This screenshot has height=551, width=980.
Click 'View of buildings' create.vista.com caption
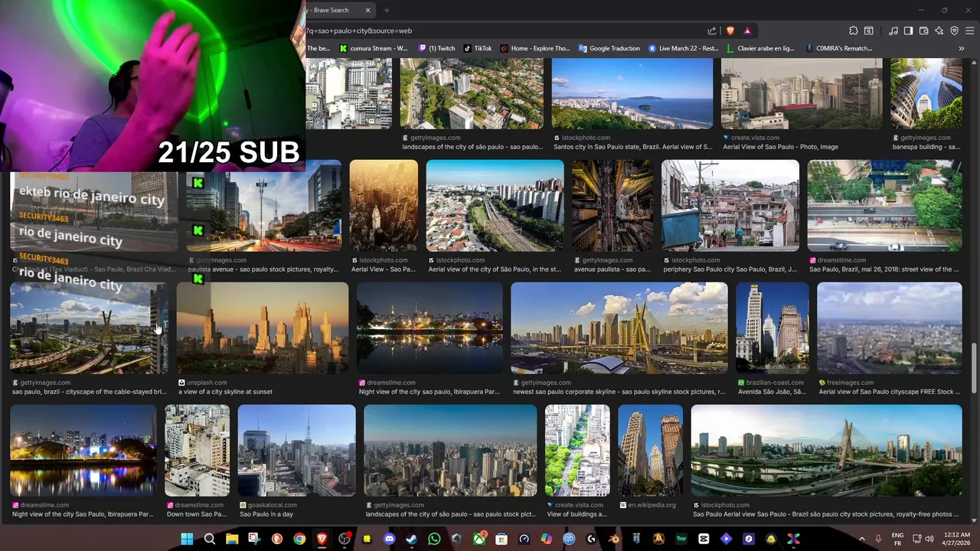[577, 514]
